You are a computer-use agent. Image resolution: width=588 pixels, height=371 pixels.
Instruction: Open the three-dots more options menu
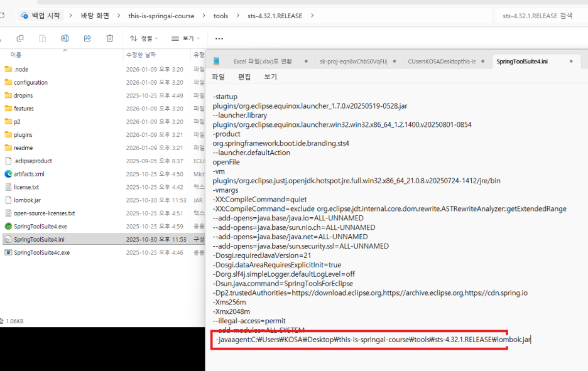219,38
